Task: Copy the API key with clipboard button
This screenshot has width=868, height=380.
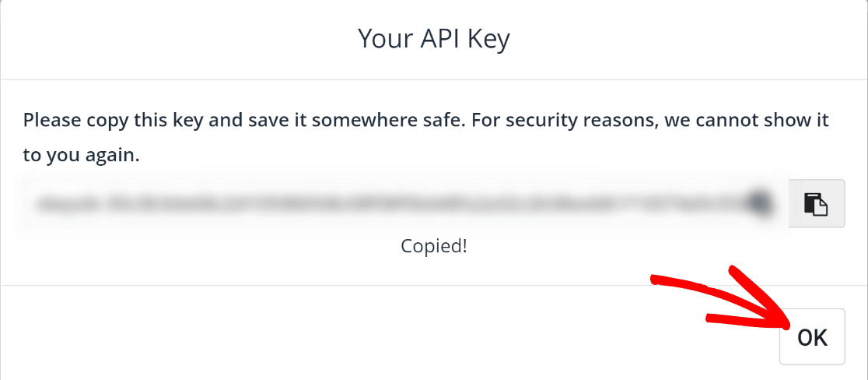Action: (x=816, y=203)
